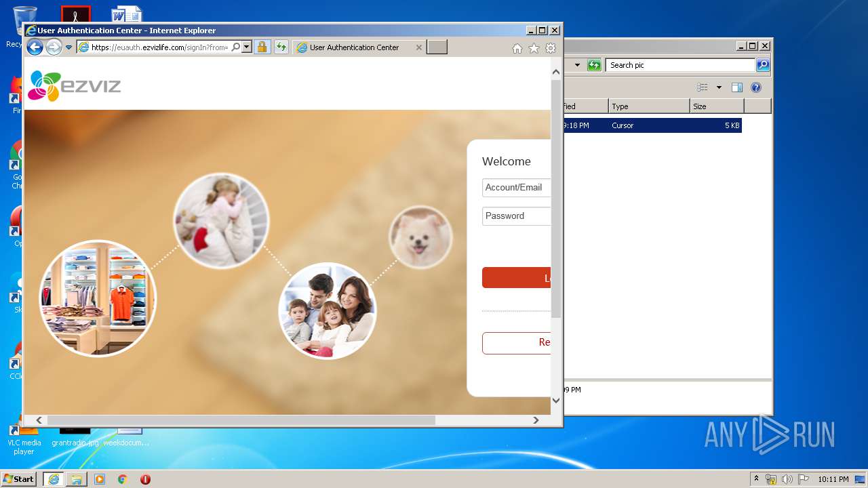868x488 pixels.
Task: Open the VLC media player desktop icon
Action: coord(24,441)
